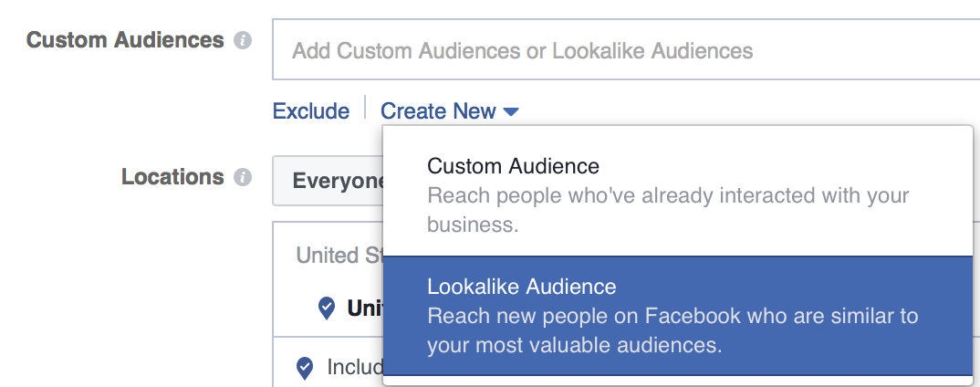Select the bold "Uni" location entry

coord(364,309)
